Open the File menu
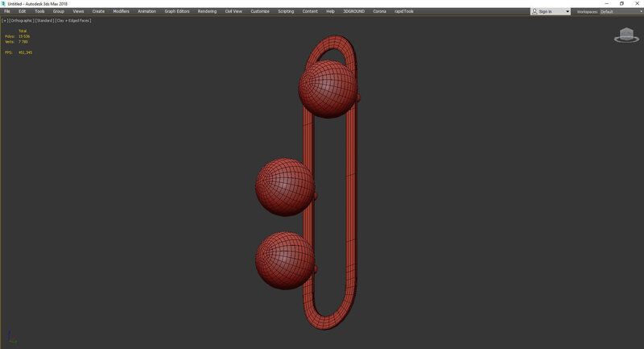The width and height of the screenshot is (644, 349). [7, 11]
